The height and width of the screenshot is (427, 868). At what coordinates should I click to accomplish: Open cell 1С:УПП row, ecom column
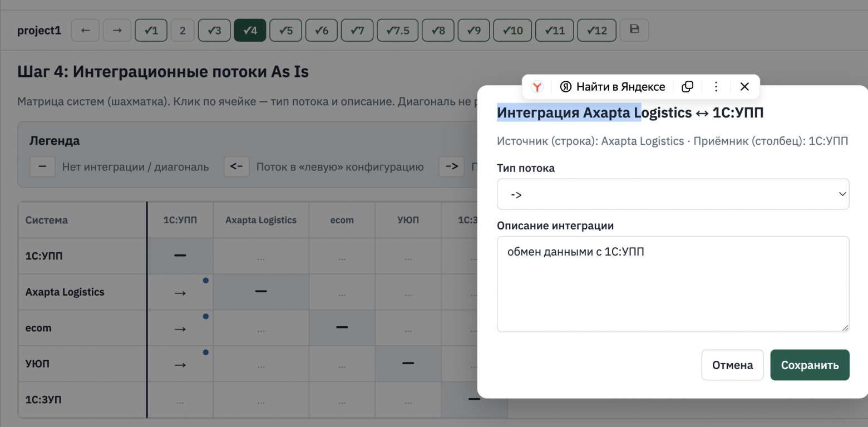click(x=342, y=256)
